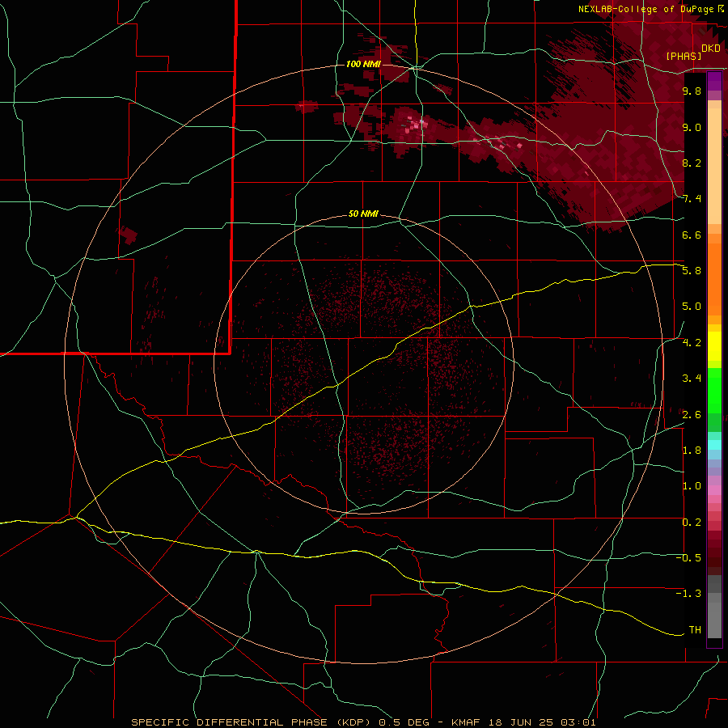Click the 5.8 scale label

pos(692,271)
